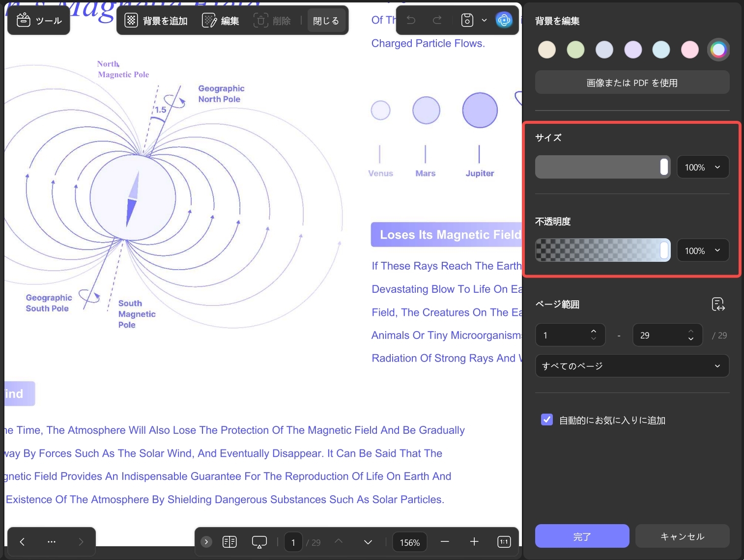Click the 'Loses Its Magnetic Field' heading

tap(446, 235)
